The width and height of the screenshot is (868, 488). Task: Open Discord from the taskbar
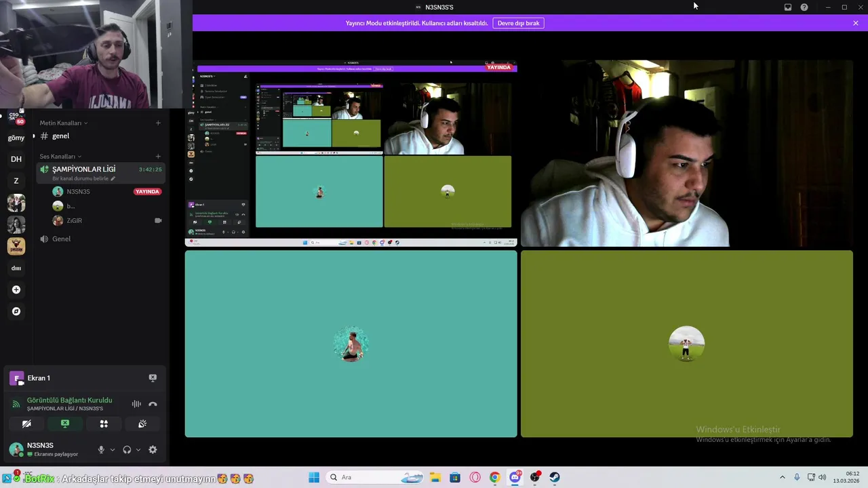click(x=515, y=477)
